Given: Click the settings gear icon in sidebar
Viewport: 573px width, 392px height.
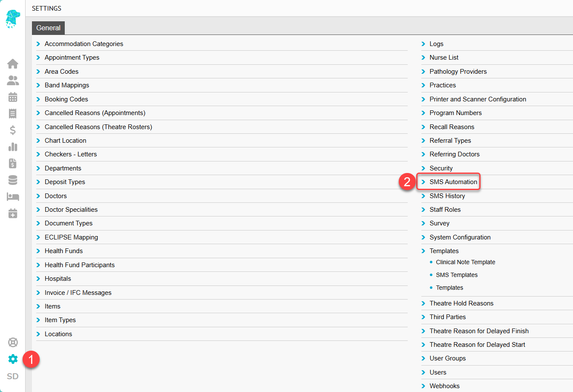Looking at the screenshot, I should [x=13, y=359].
